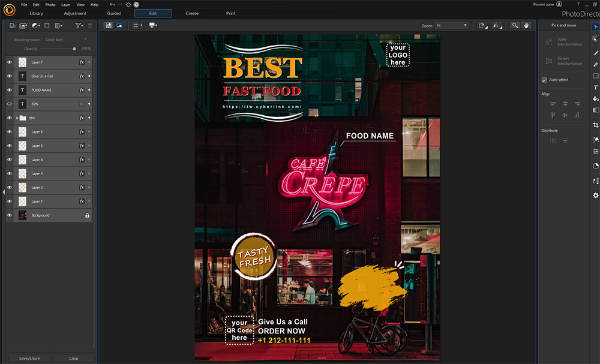Choose the Eraser tool
The image size is (600, 364).
click(595, 64)
